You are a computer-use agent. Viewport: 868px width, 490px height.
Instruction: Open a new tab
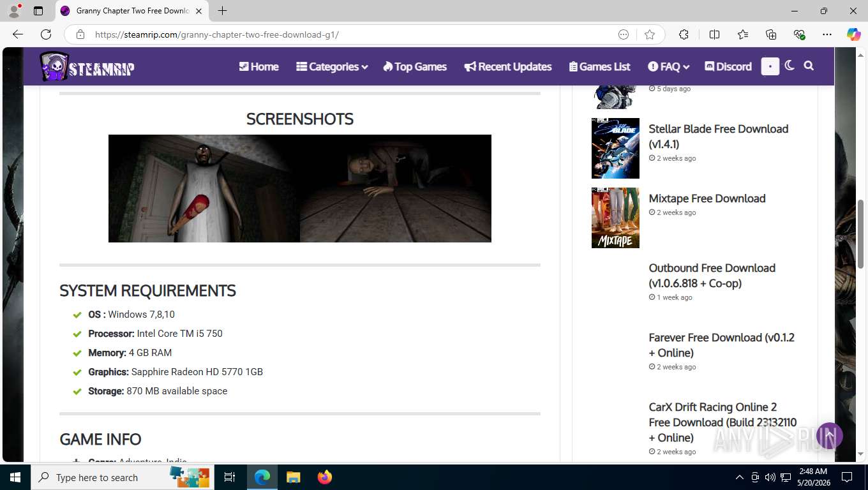click(222, 11)
